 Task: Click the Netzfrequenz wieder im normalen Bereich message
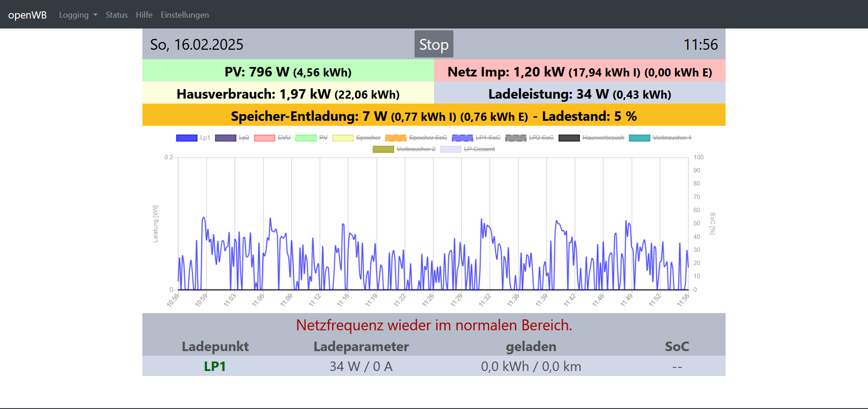434,325
